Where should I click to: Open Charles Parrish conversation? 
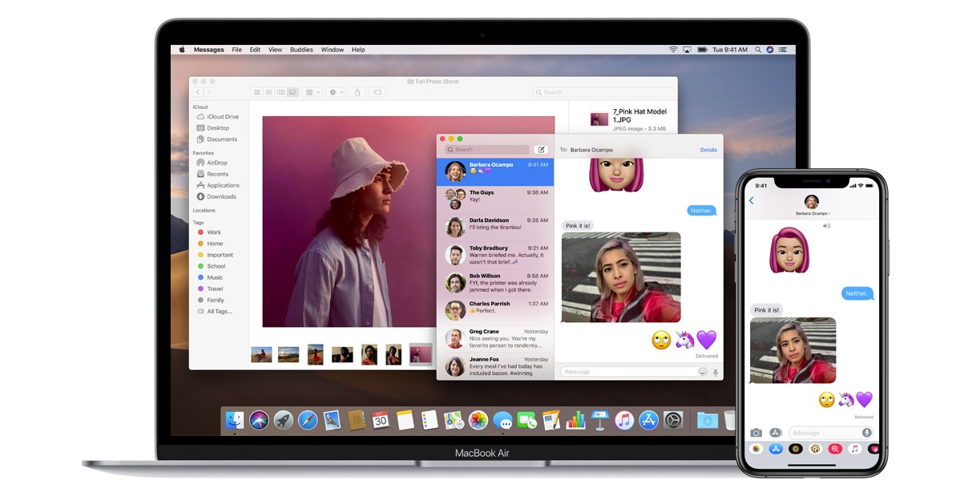(495, 311)
